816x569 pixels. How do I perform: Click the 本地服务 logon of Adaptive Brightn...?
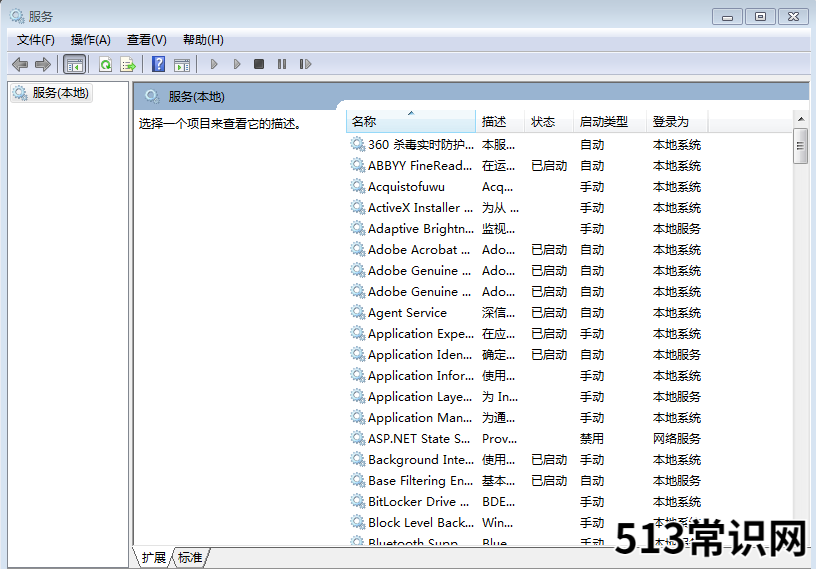pos(677,229)
